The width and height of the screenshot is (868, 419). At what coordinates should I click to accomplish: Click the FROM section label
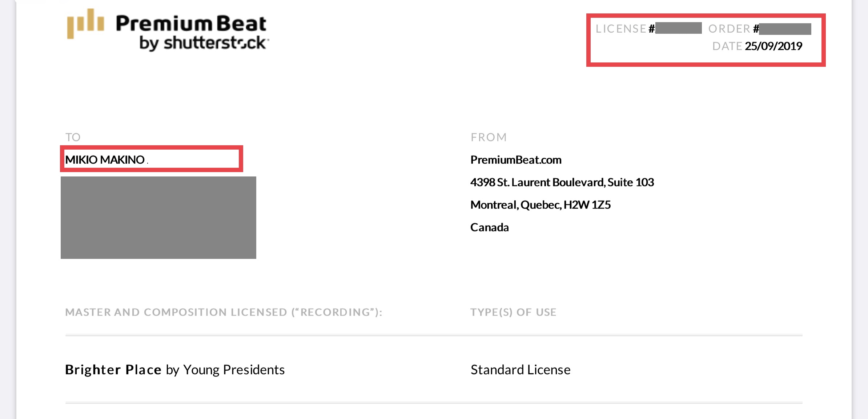point(489,137)
